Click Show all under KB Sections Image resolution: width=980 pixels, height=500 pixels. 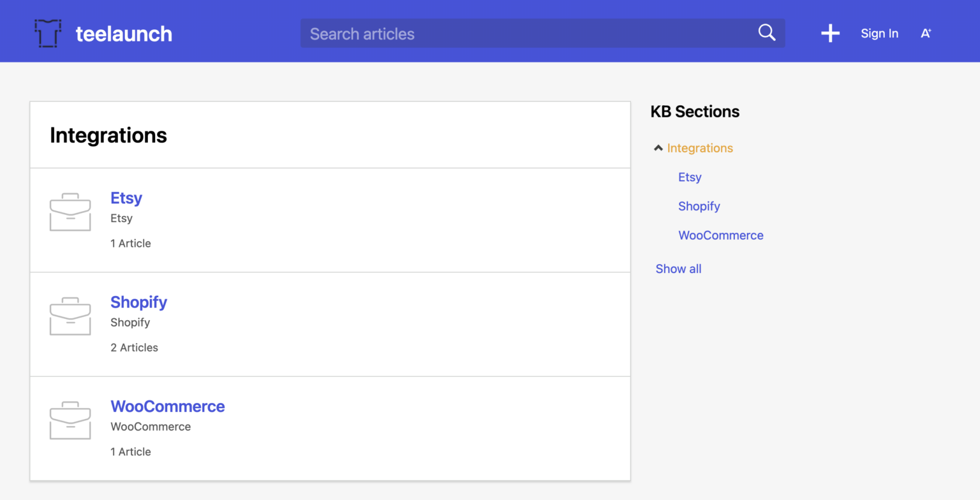[678, 268]
